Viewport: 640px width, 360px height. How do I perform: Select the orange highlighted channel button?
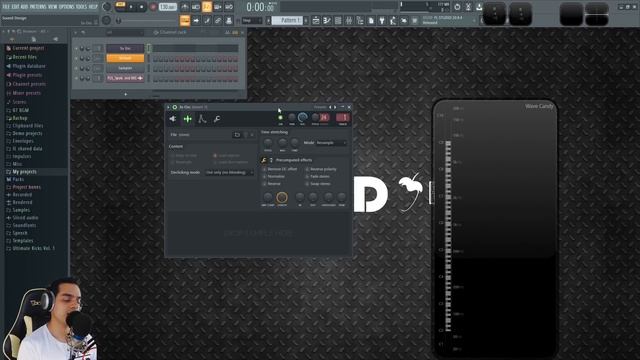pos(125,58)
